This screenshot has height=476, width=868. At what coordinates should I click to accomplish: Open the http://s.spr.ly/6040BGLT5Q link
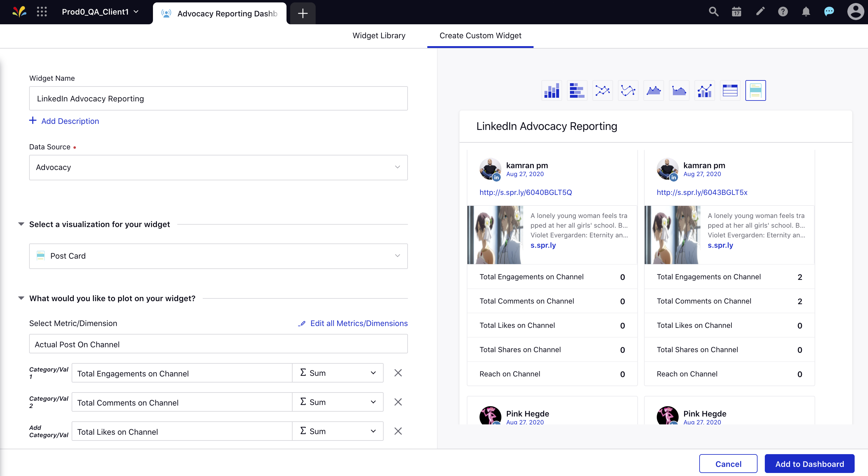click(x=526, y=192)
